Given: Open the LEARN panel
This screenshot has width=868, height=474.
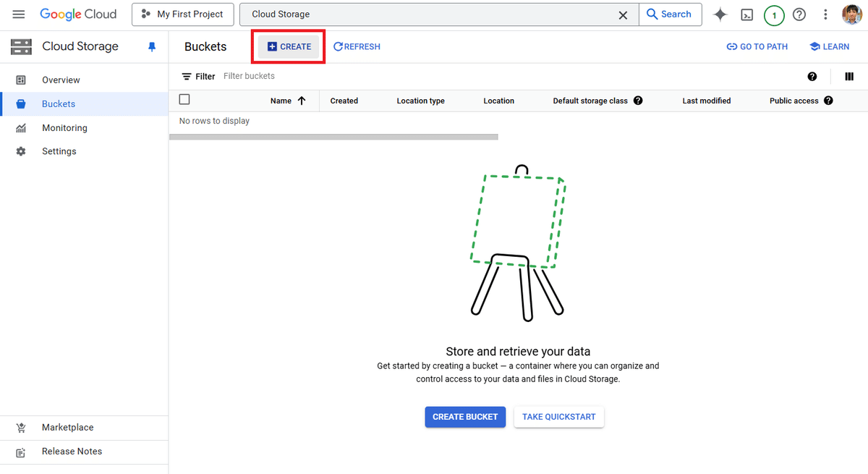Looking at the screenshot, I should (x=829, y=46).
